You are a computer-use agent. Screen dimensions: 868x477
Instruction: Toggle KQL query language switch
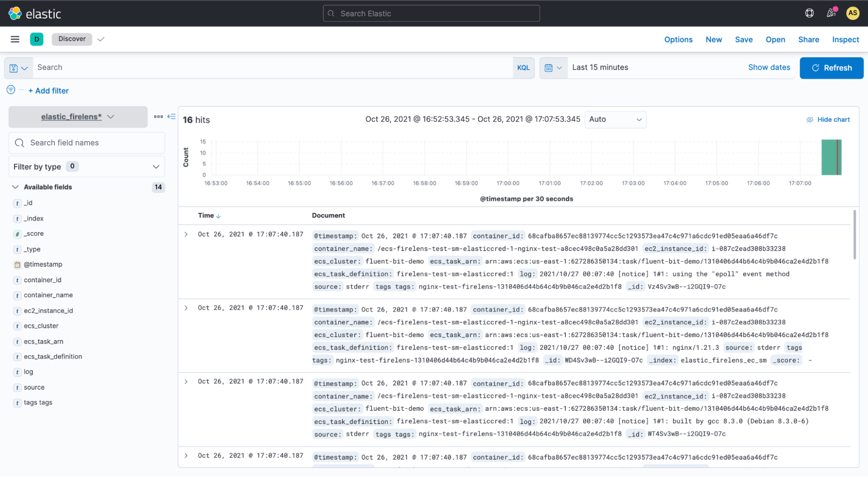pos(523,68)
